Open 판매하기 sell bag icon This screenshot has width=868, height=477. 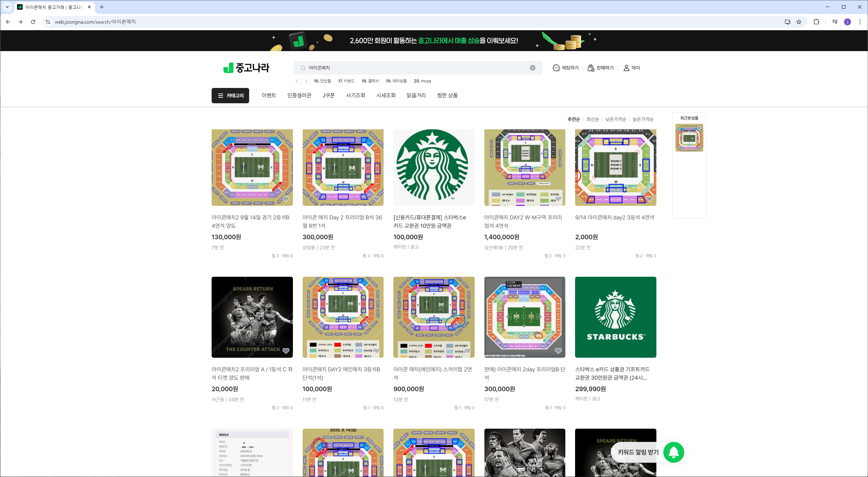(x=600, y=68)
